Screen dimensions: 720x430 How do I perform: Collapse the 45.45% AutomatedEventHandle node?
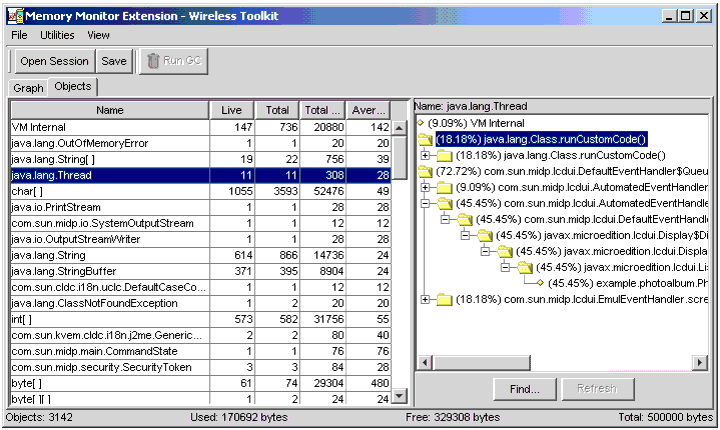tap(425, 203)
